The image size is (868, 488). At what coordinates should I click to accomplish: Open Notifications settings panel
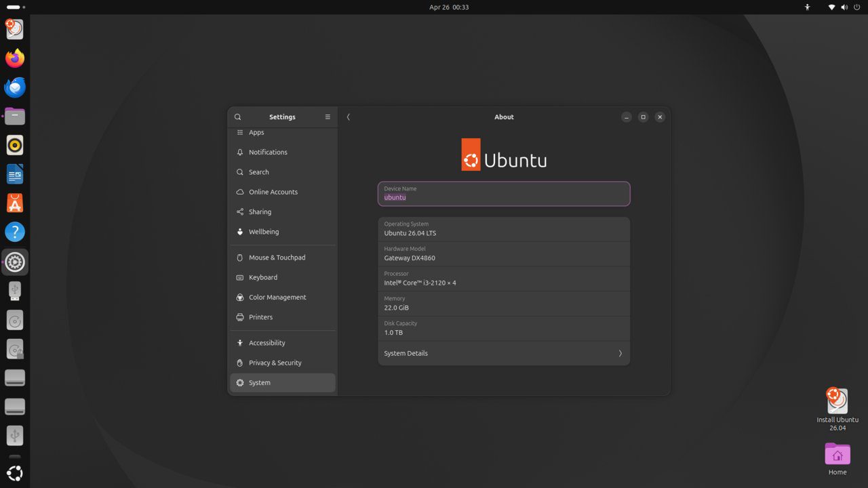[x=283, y=152]
